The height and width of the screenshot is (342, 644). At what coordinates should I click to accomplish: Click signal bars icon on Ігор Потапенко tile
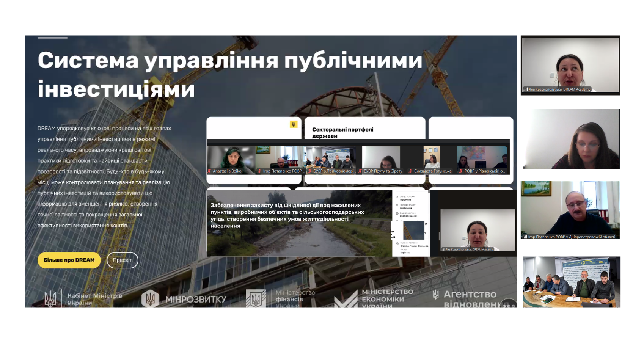tap(525, 237)
